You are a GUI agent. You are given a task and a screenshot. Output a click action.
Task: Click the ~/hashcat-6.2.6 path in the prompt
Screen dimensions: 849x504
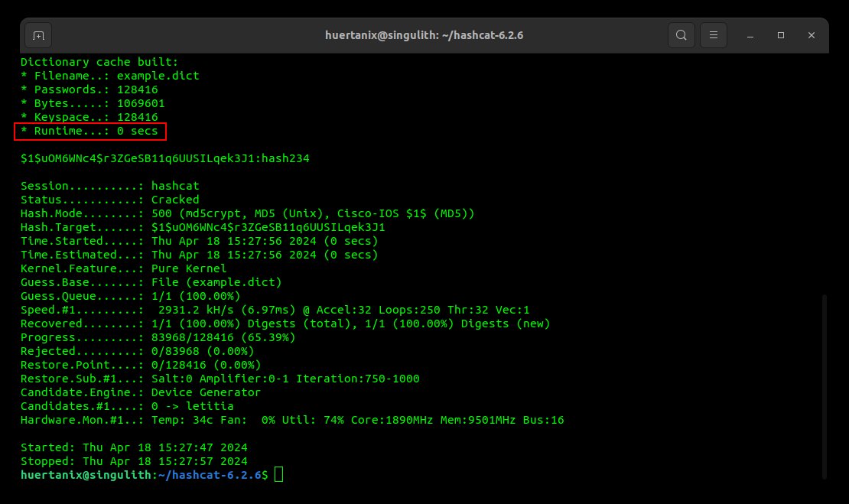pos(210,475)
